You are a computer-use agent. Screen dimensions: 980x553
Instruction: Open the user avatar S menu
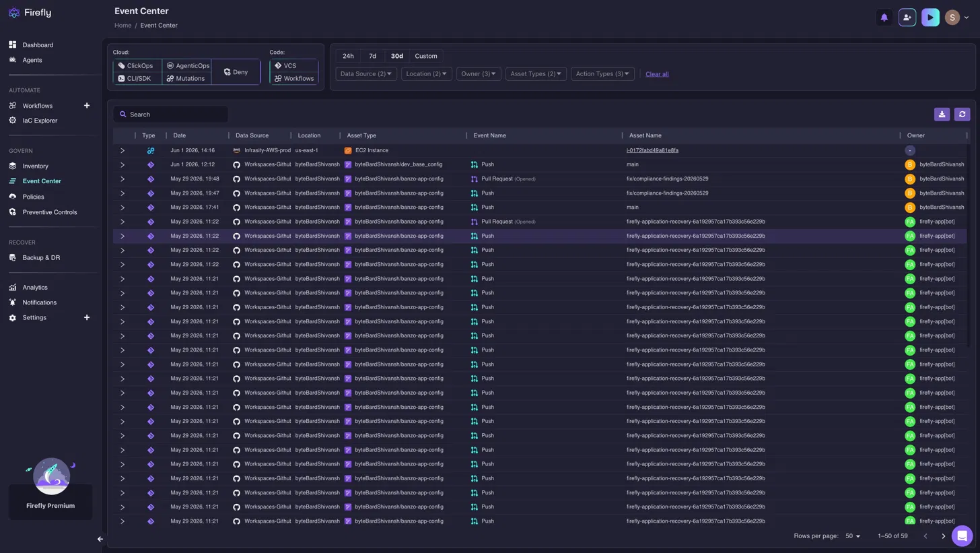tap(956, 18)
